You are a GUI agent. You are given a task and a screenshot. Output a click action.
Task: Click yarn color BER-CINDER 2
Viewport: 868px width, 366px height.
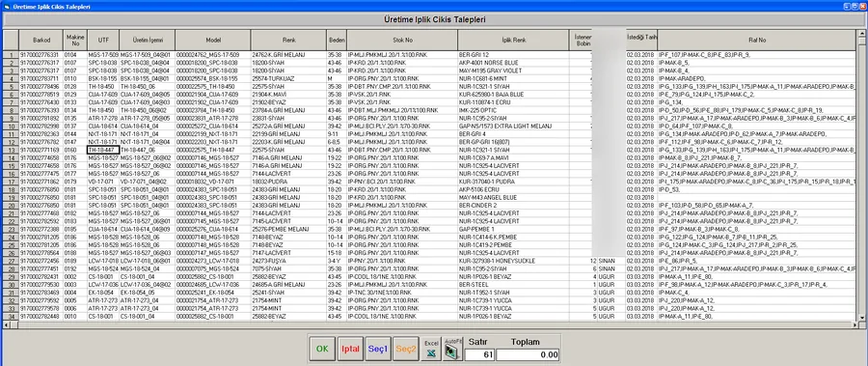pos(513,205)
